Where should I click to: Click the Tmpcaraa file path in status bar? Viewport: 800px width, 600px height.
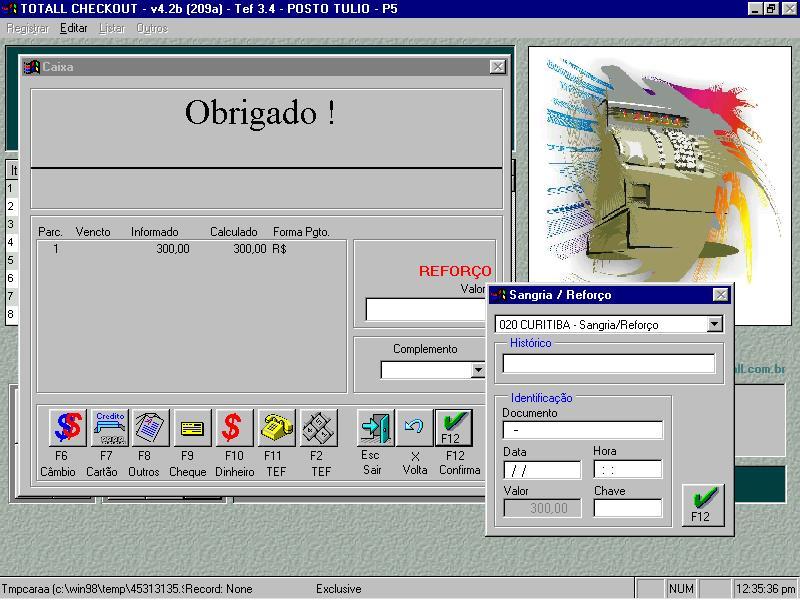[92, 589]
